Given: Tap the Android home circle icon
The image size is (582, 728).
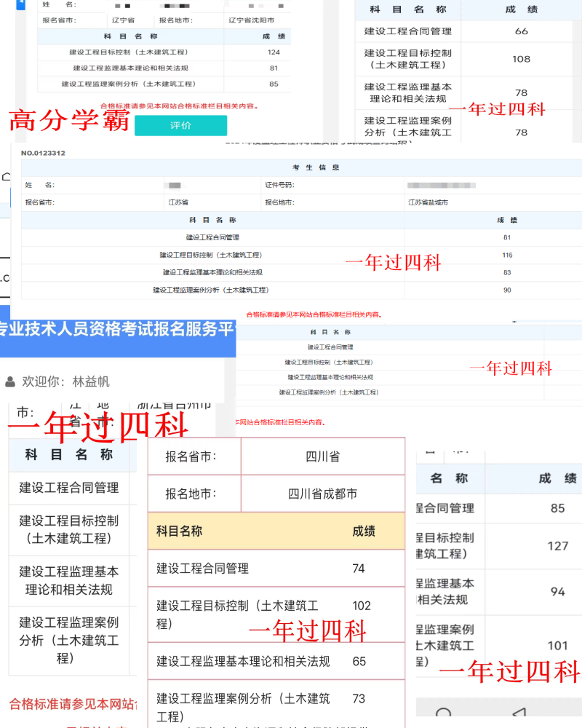Looking at the screenshot, I should tap(443, 714).
